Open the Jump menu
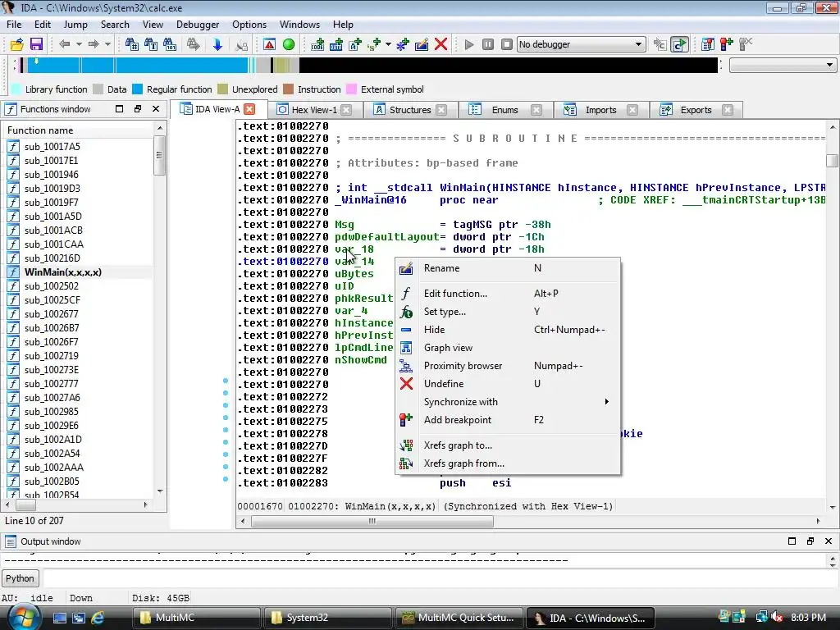Image resolution: width=840 pixels, height=630 pixels. [75, 25]
